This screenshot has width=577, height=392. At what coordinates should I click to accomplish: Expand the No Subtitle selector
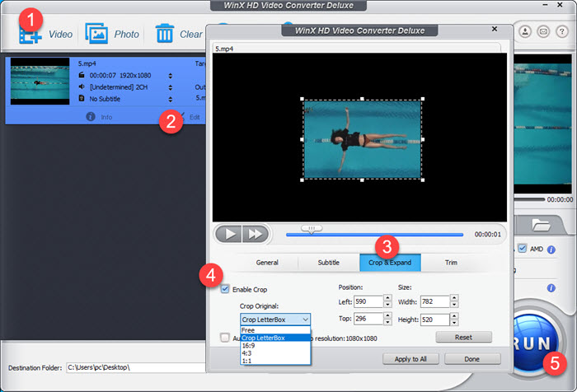tap(171, 100)
